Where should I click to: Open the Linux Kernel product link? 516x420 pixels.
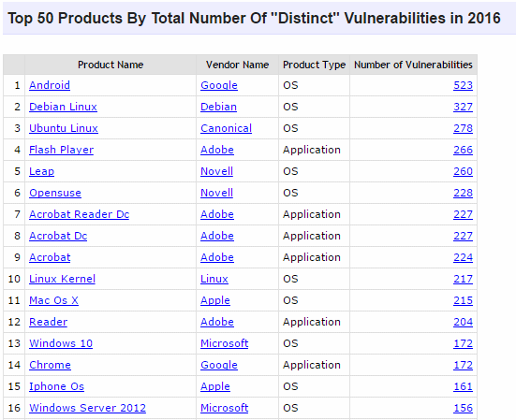pos(62,279)
